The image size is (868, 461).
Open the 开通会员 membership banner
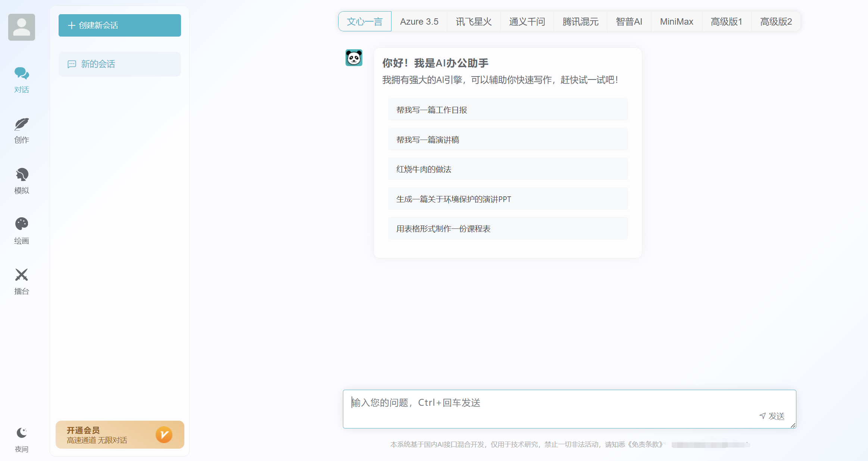pos(119,434)
